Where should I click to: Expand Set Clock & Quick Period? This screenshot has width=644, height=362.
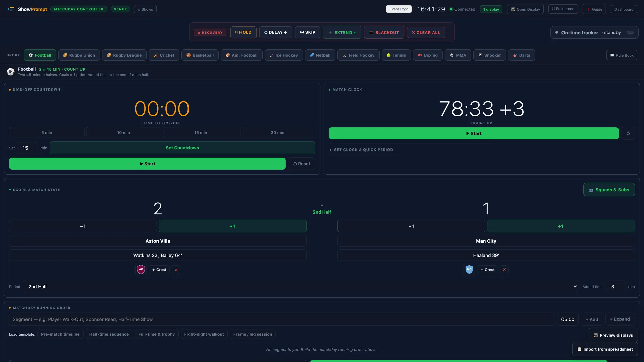pos(361,150)
